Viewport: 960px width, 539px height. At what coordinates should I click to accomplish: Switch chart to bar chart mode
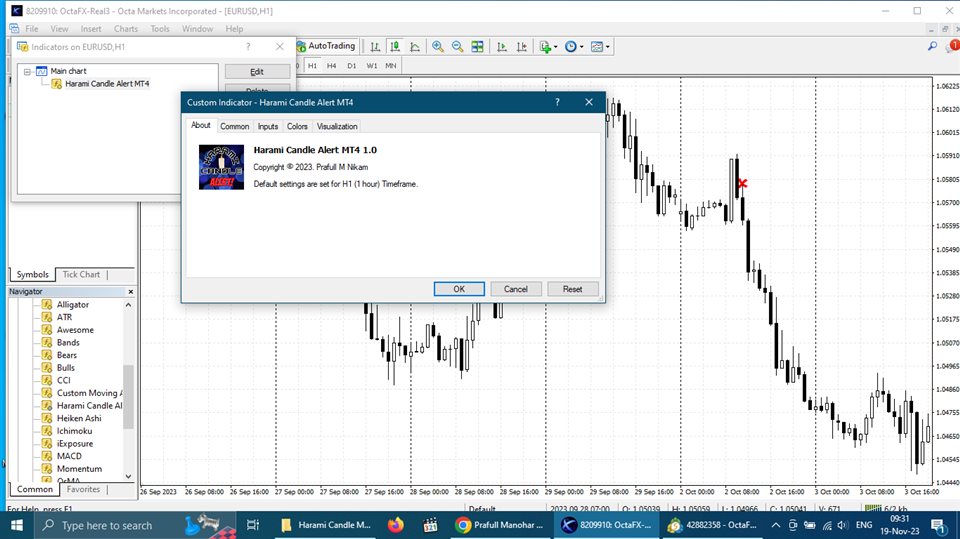tap(375, 47)
